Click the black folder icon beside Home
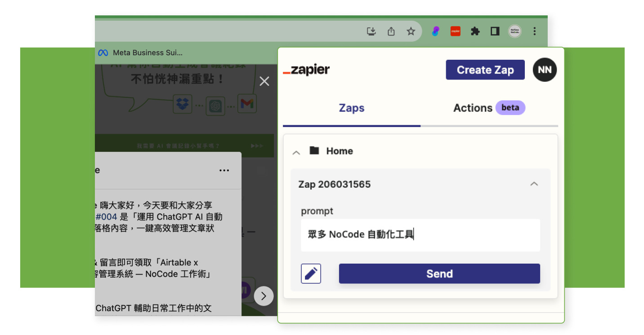Image resolution: width=644 pixels, height=335 pixels. [x=314, y=150]
